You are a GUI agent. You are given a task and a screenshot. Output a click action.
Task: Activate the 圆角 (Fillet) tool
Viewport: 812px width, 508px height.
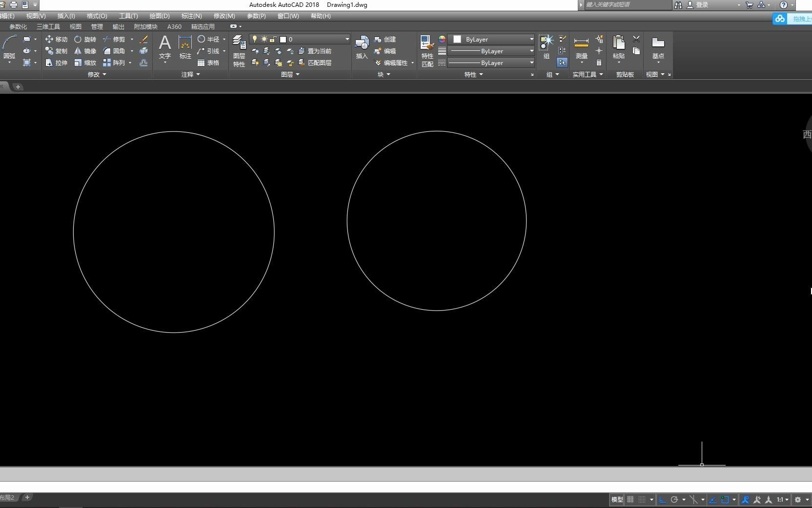pos(114,51)
